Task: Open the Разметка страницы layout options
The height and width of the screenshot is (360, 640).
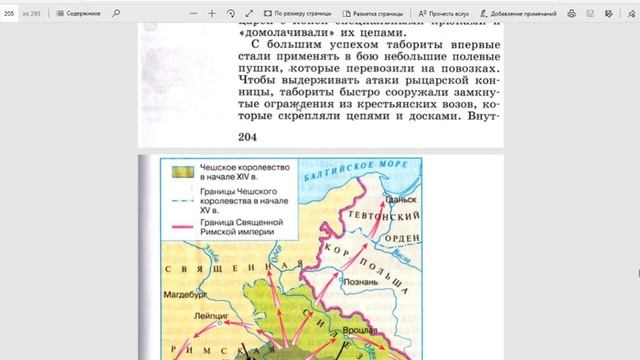Action: click(373, 13)
